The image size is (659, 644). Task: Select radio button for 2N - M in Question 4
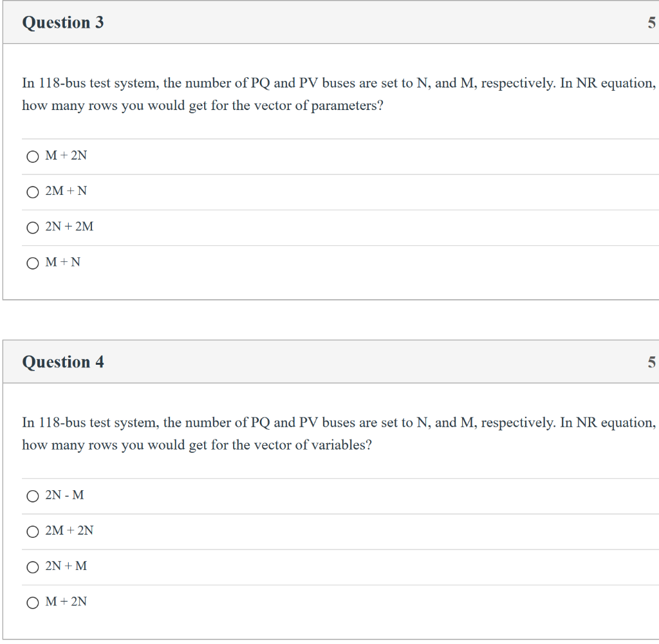tap(32, 496)
